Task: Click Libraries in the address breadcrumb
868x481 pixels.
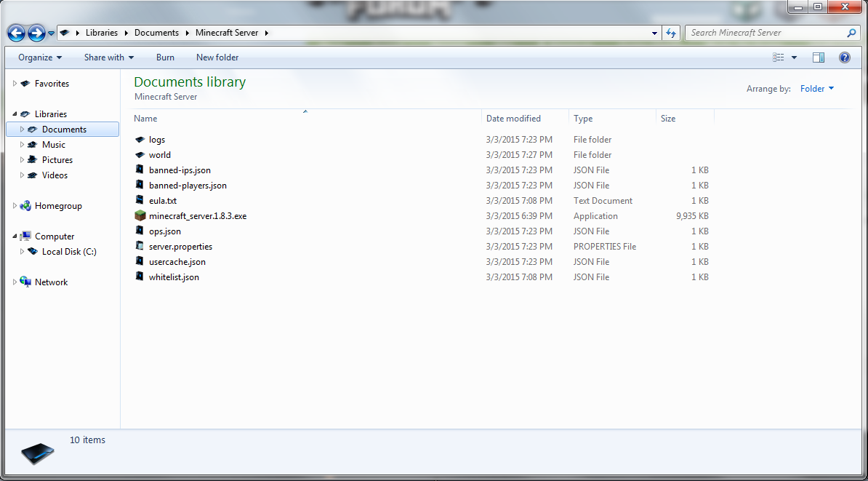Action: [x=102, y=33]
